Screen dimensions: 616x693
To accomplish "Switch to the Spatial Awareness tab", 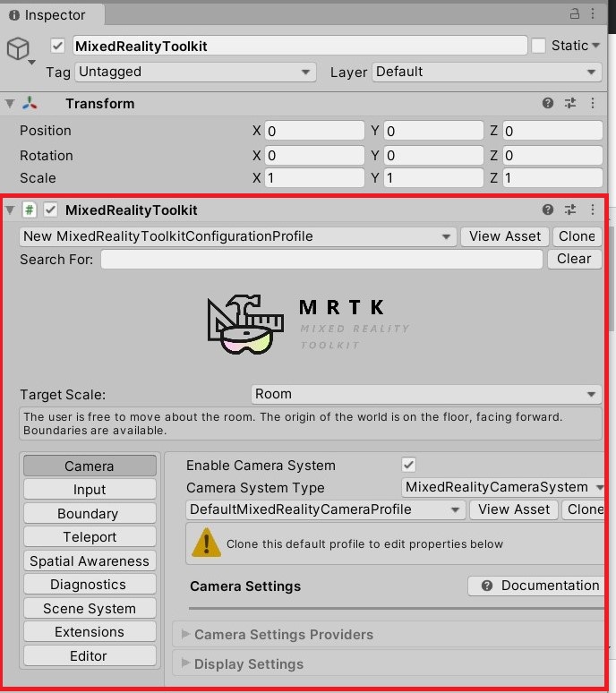I will click(90, 560).
